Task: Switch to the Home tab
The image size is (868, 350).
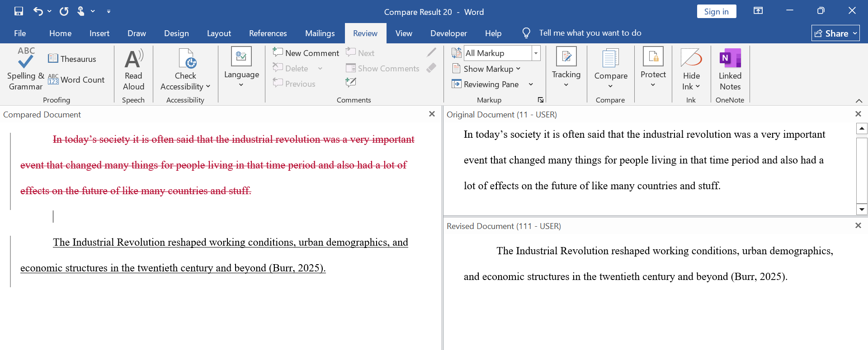Action: point(60,33)
